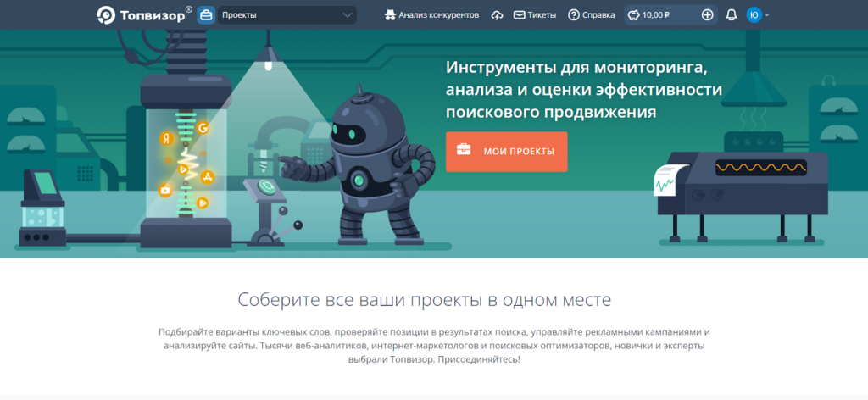Click the paragraph starting with Подбирайте варианты ключевых слов
This screenshot has height=400, width=868.
click(434, 346)
